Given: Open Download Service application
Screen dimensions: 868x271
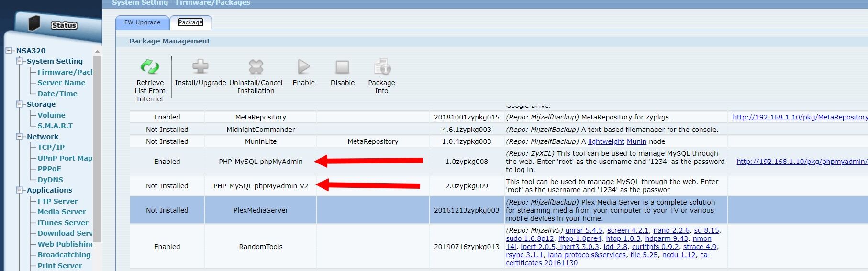Looking at the screenshot, I should [x=65, y=233].
